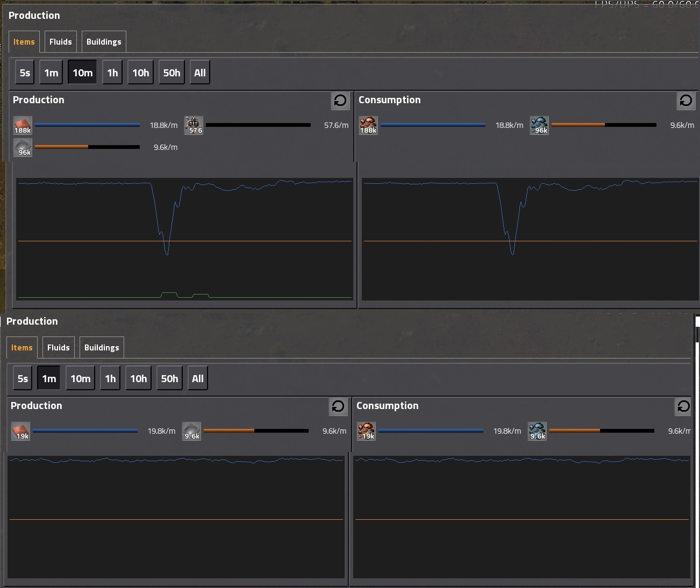
Task: Click lower window Consumption panel heading
Action: (x=387, y=406)
